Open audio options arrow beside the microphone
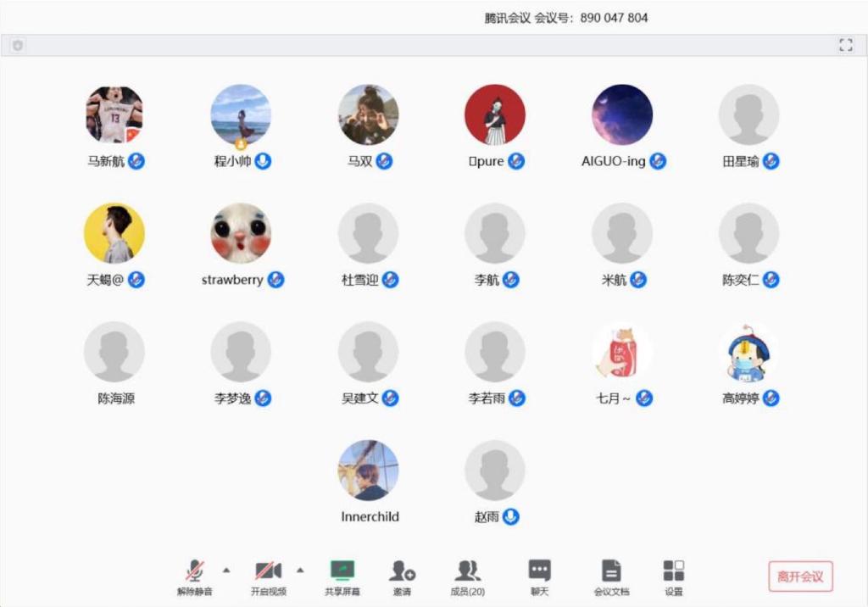This screenshot has width=868, height=607. (226, 569)
